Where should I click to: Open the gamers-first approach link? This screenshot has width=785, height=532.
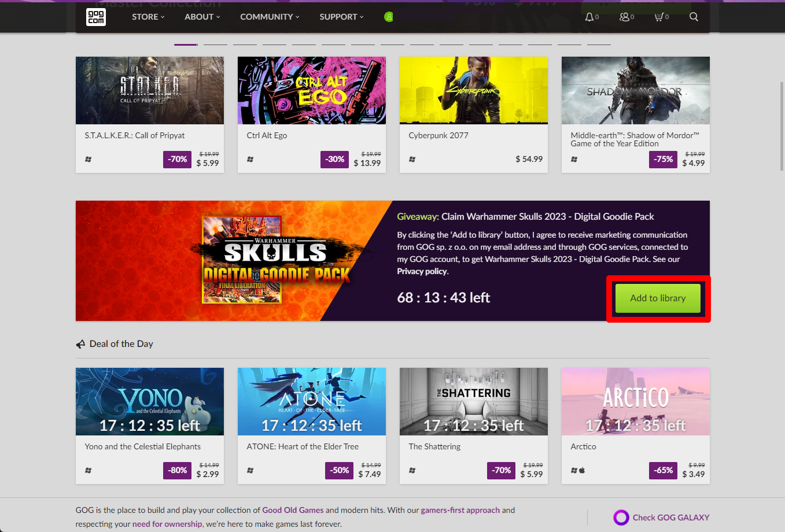(460, 510)
